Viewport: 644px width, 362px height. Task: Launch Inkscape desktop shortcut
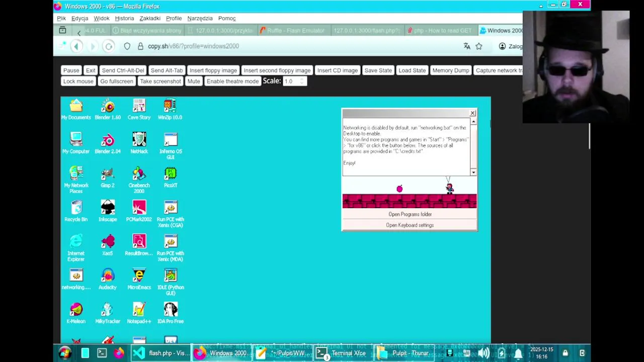pyautogui.click(x=108, y=211)
